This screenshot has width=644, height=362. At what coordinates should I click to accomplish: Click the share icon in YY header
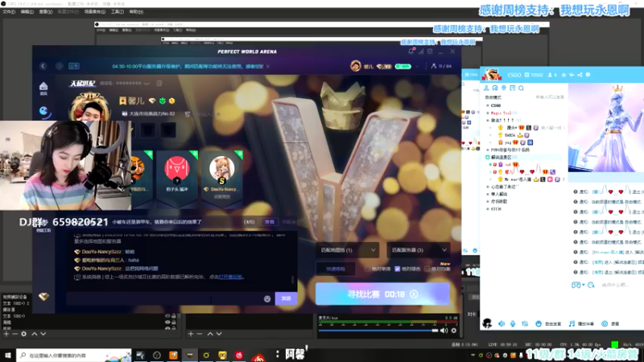tap(580, 75)
